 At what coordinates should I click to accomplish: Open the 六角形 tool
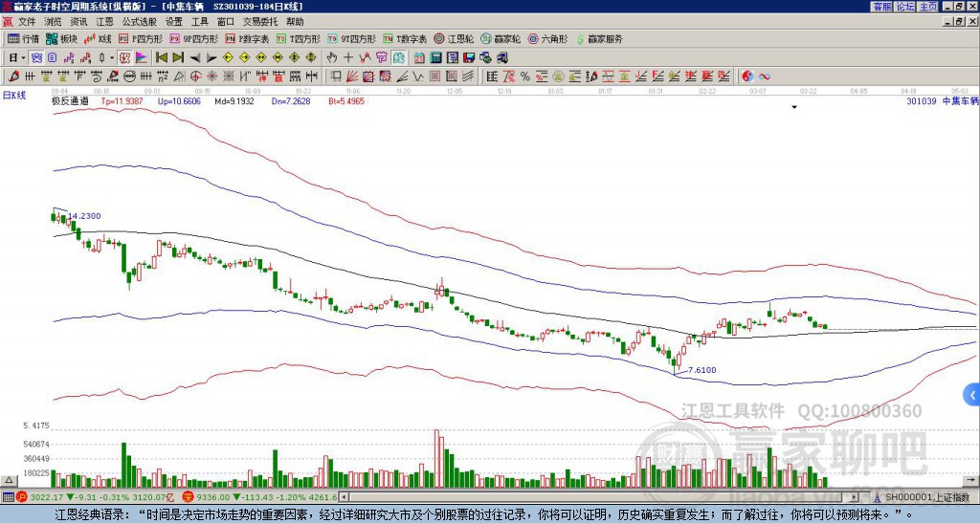[547, 38]
